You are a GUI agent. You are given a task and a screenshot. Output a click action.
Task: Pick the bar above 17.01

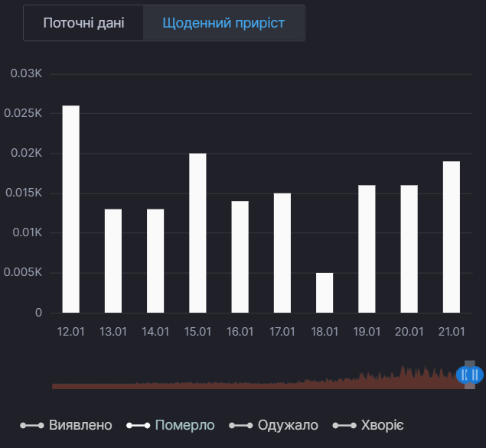click(x=282, y=253)
